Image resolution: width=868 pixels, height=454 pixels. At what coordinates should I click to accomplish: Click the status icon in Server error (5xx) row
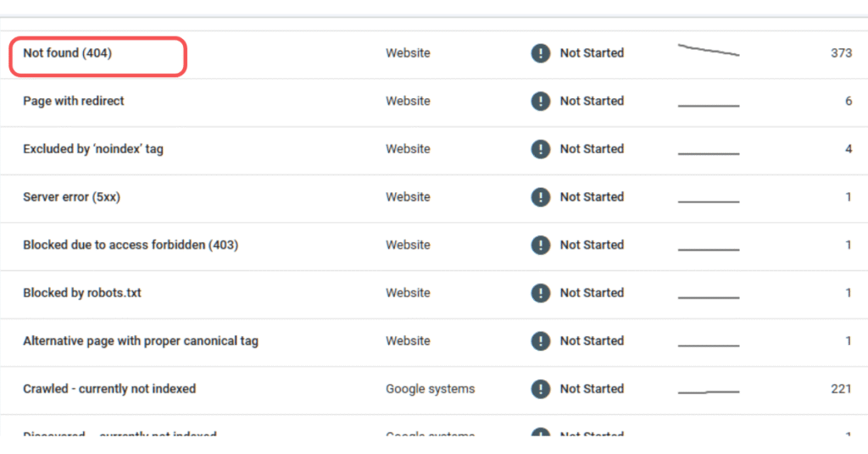(540, 197)
